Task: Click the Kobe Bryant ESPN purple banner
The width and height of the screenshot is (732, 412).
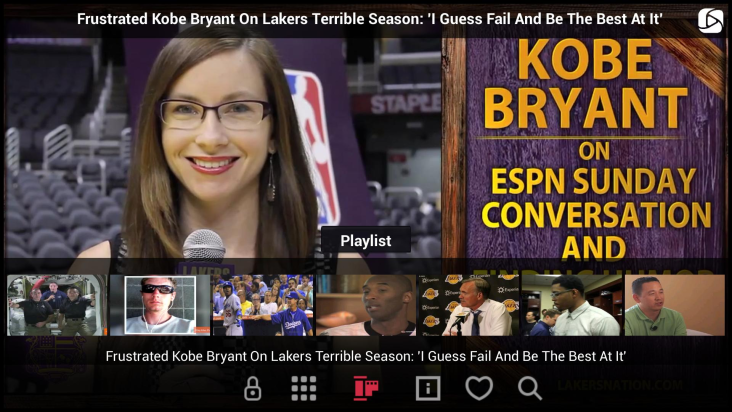Action: point(584,147)
